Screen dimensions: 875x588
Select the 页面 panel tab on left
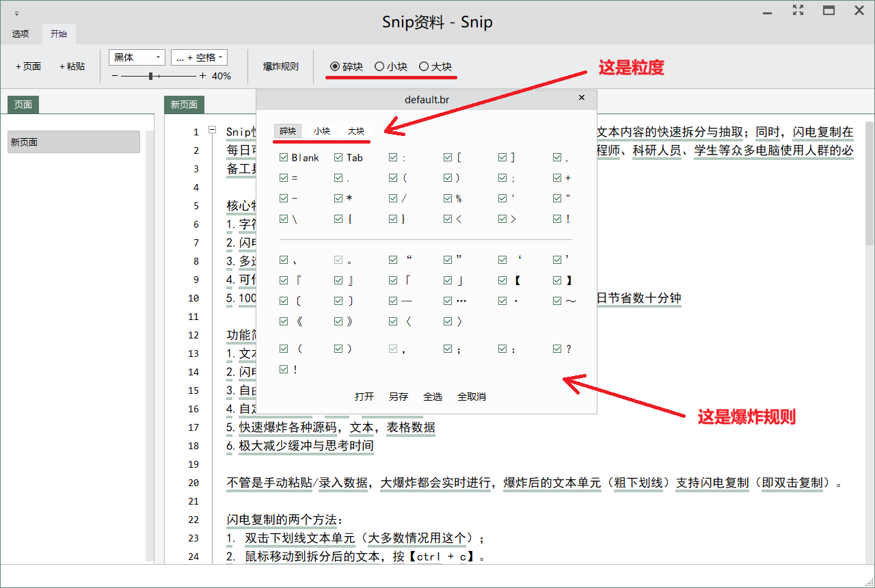click(x=23, y=105)
